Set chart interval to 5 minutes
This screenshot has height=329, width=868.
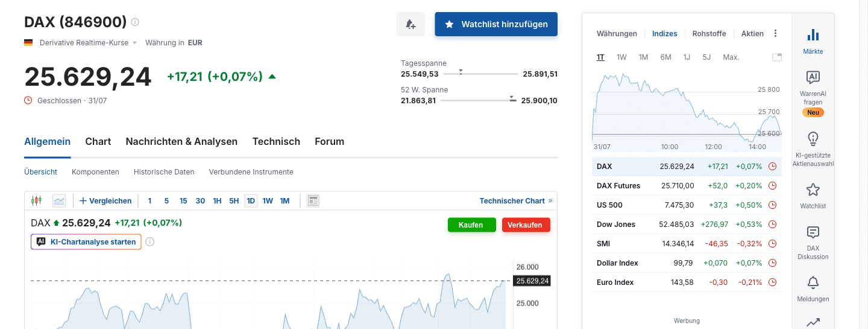166,201
